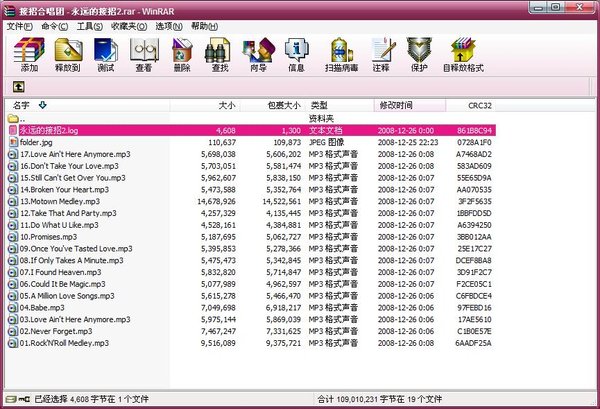Sort by the 大小 column header
Screen dimensions: 600x409
tap(205, 106)
